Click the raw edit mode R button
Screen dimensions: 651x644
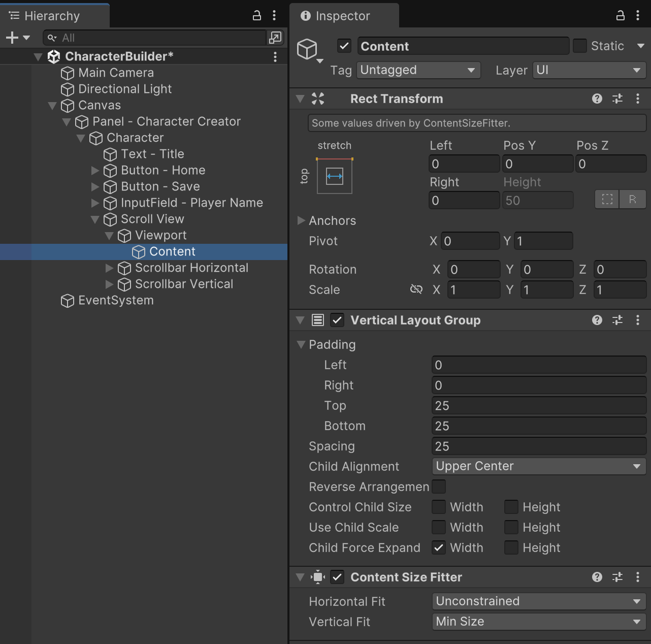632,200
